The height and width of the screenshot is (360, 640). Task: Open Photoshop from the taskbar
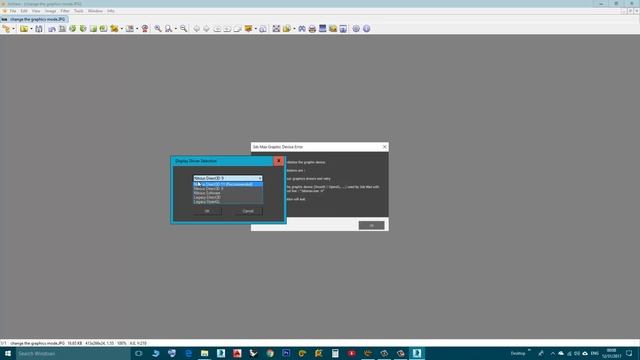coord(286,353)
